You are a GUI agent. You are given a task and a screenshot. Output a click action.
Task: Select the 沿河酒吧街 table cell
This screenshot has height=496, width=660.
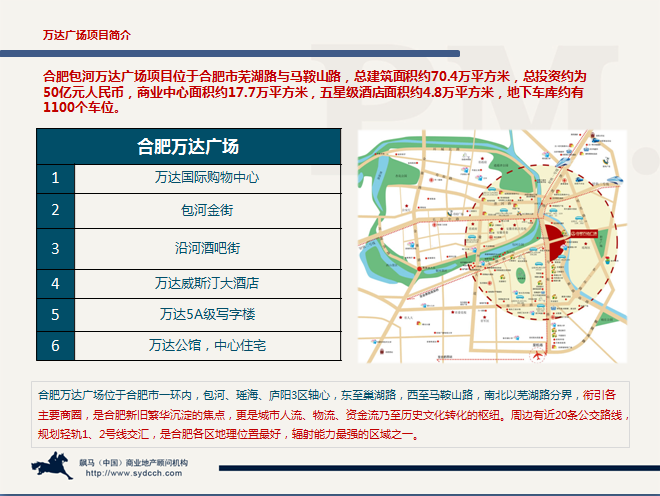[x=207, y=247]
